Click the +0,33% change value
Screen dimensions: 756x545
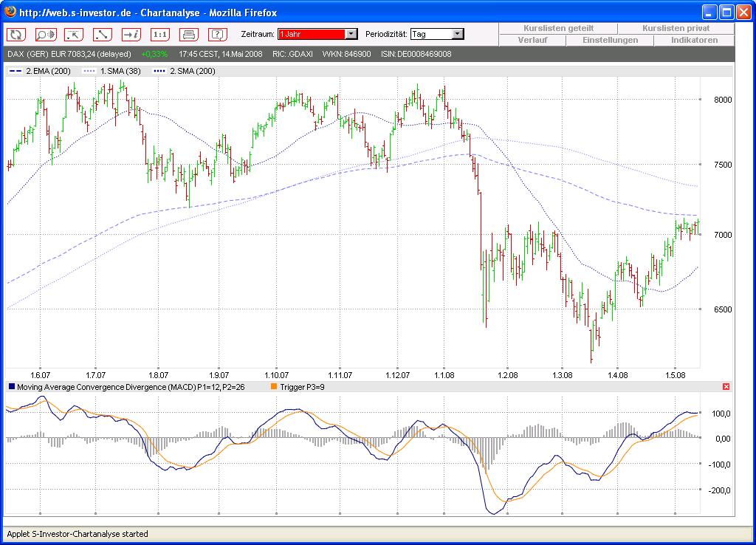[x=154, y=54]
